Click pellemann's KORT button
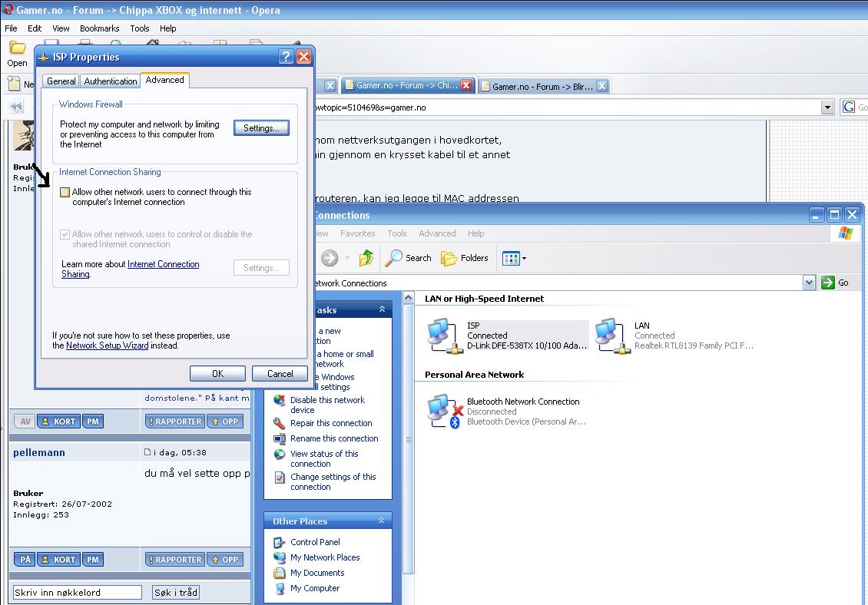 pos(58,560)
